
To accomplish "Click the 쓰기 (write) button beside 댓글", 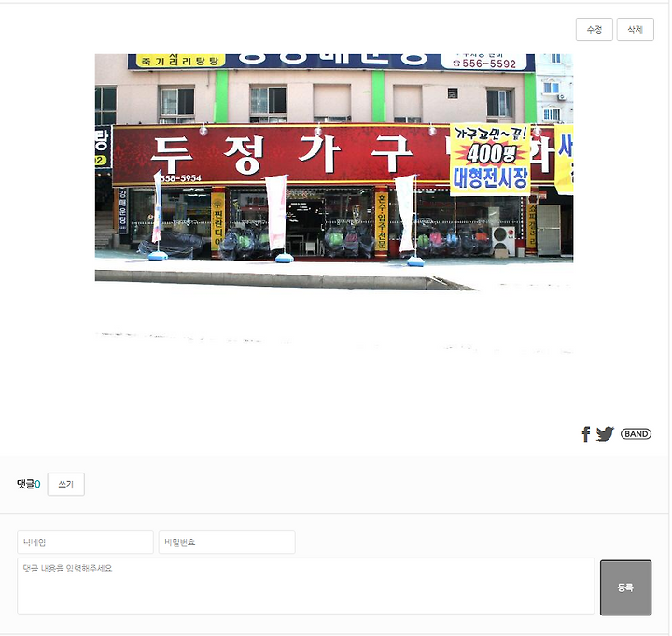I will pos(66,486).
